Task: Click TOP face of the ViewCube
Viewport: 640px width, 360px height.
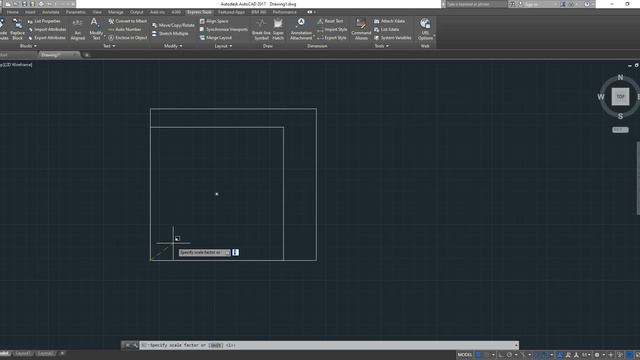Action: click(x=620, y=97)
